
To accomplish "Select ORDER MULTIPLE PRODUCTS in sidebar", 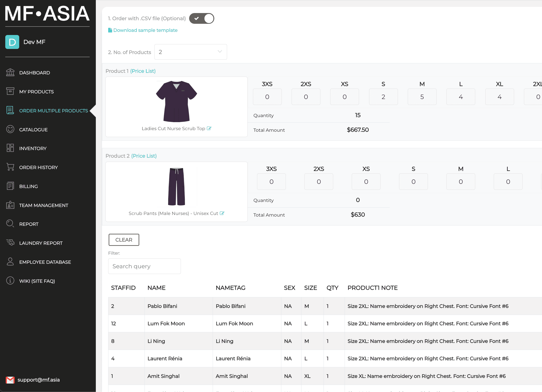I will click(54, 110).
